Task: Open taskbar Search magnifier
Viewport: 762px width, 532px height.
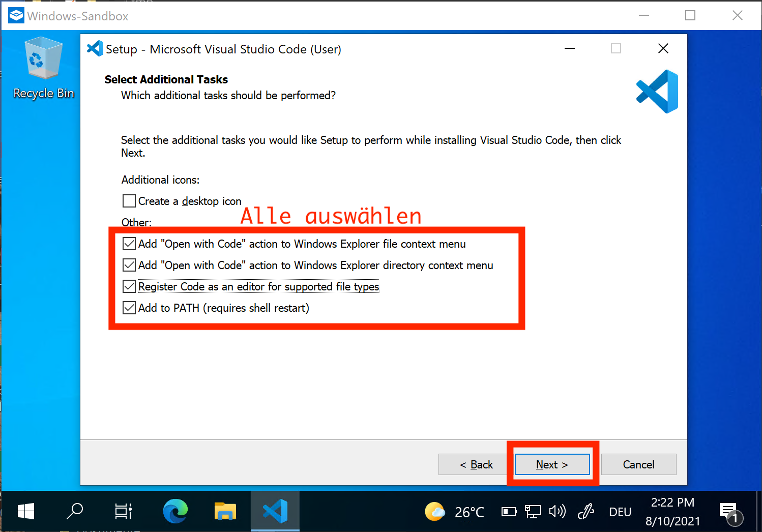Action: pos(75,511)
